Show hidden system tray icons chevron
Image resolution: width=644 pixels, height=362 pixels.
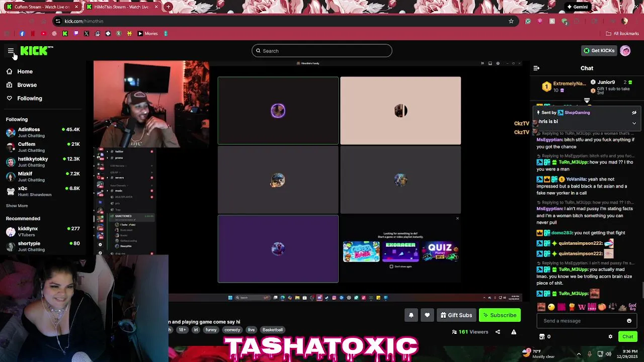click(x=579, y=354)
